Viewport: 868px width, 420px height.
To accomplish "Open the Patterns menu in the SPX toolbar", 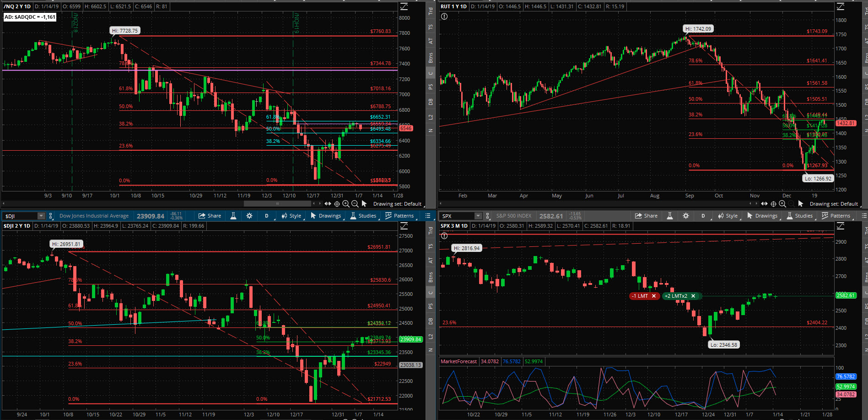I will click(836, 216).
